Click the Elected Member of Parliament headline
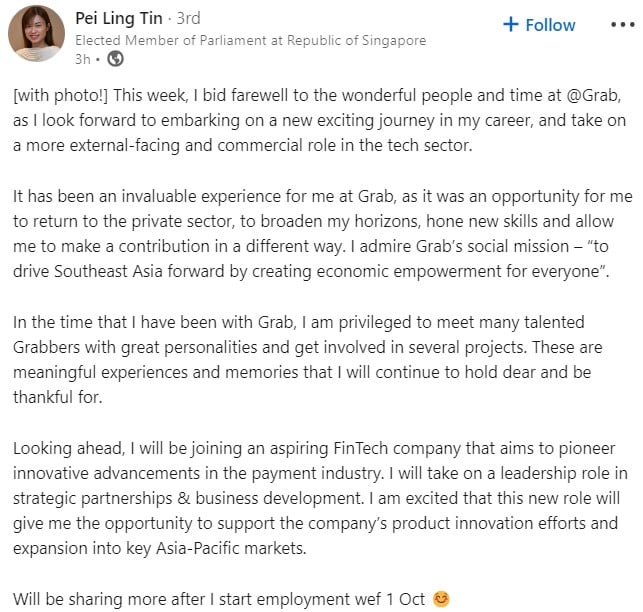Image resolution: width=643 pixels, height=612 pixels. pyautogui.click(x=250, y=40)
